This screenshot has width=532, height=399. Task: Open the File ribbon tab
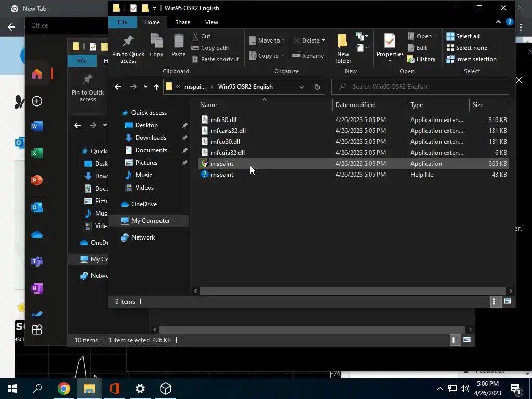[123, 22]
